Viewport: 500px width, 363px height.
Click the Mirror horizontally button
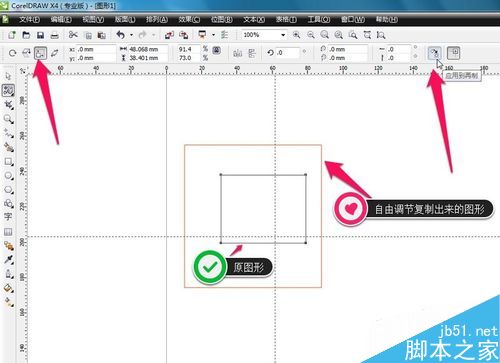click(237, 53)
